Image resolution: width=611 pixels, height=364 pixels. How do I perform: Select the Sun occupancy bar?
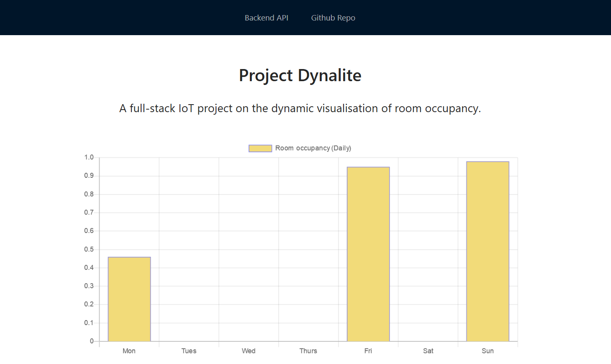[488, 250]
